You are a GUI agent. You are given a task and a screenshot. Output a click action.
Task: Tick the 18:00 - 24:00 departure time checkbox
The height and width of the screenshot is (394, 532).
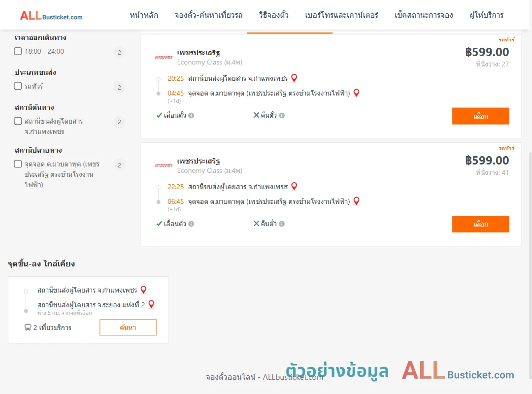pyautogui.click(x=18, y=51)
